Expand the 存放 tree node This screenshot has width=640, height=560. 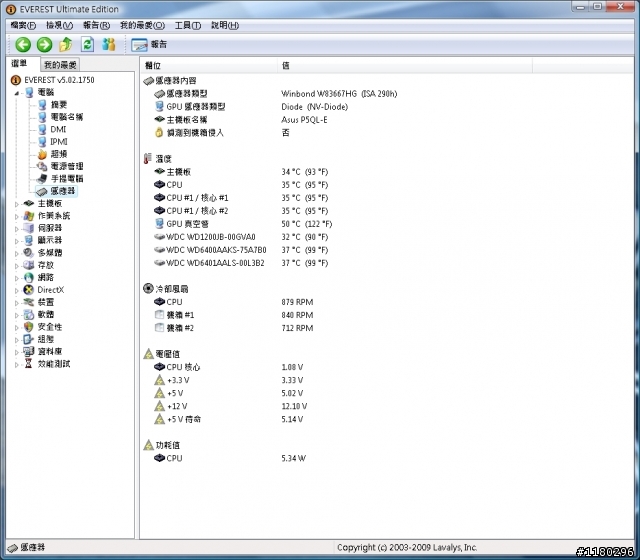(x=17, y=265)
